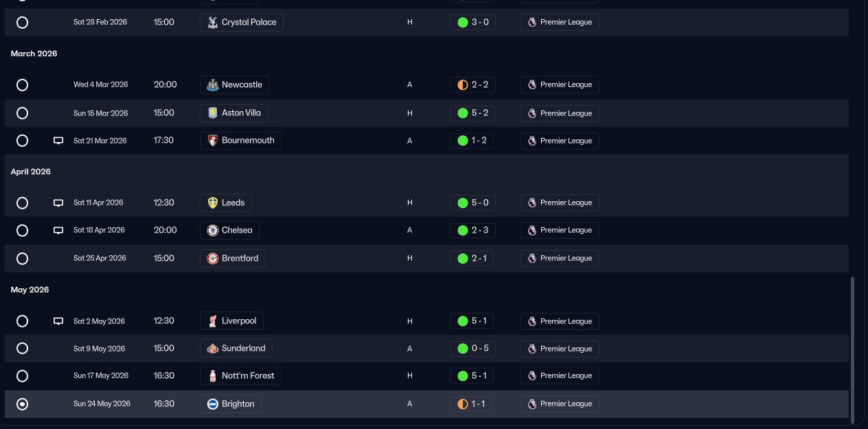Click the Chelsea club badge icon
This screenshot has height=429, width=868.
(213, 230)
